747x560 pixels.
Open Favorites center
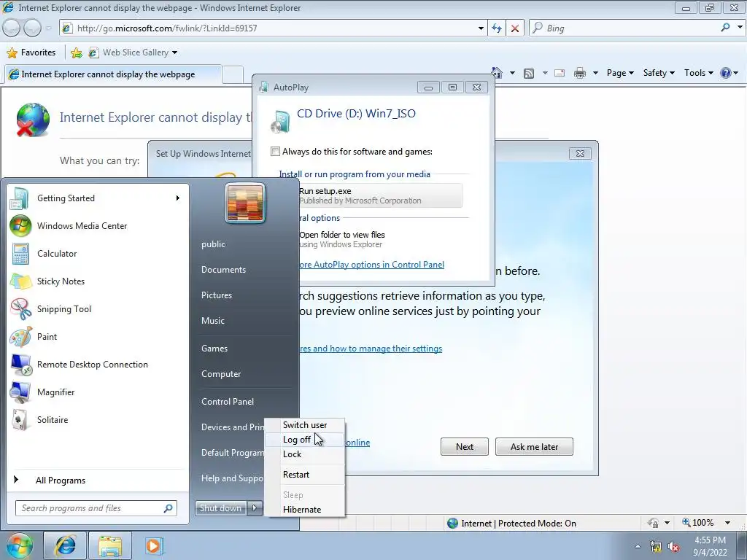point(31,52)
